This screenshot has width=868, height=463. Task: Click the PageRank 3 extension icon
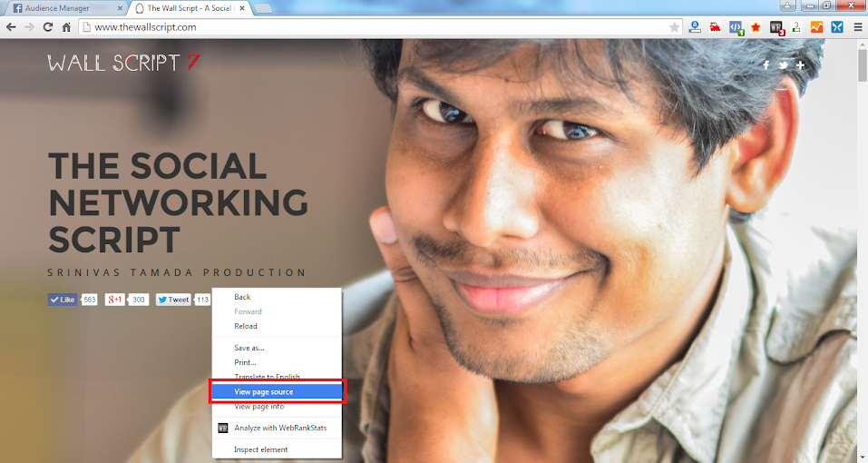click(x=796, y=26)
